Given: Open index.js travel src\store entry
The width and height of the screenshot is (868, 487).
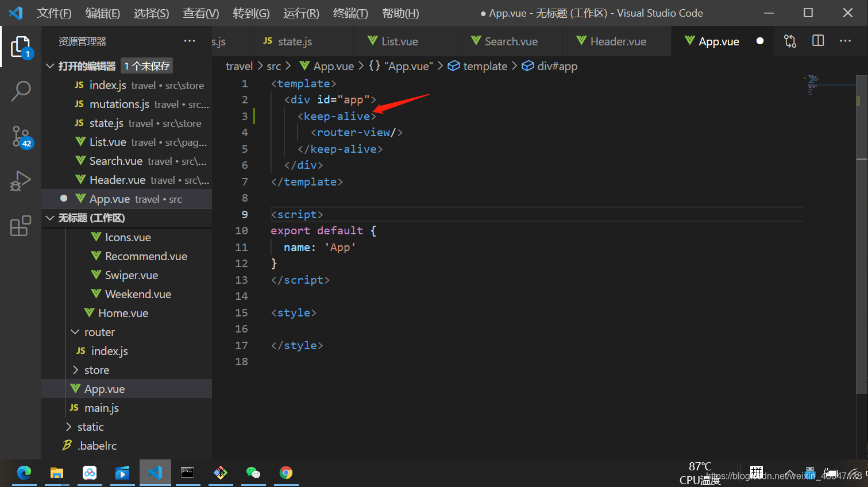Looking at the screenshot, I should point(126,85).
